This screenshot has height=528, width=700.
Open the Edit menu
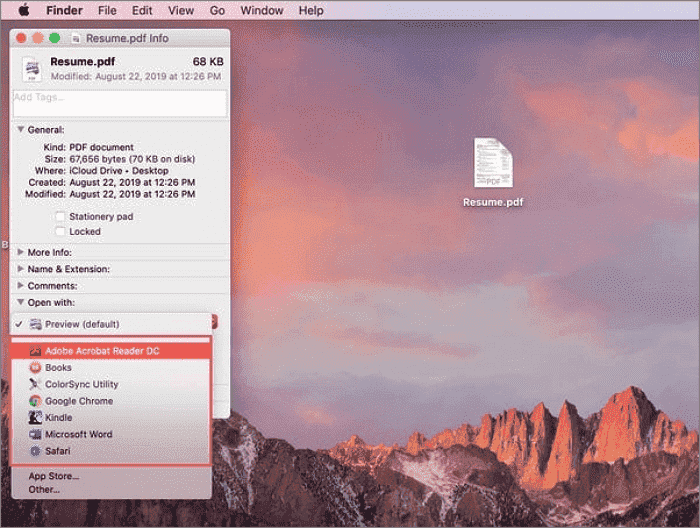[142, 10]
